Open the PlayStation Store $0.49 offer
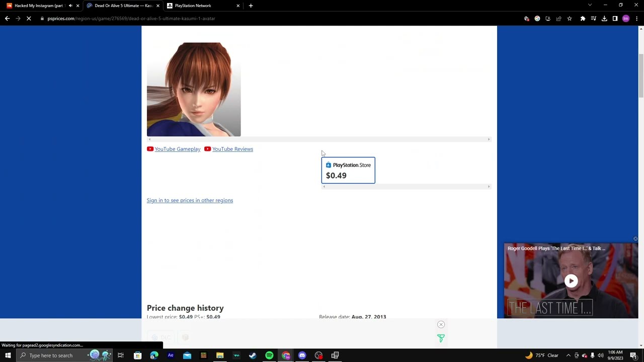Image resolution: width=644 pixels, height=362 pixels. pos(348,170)
